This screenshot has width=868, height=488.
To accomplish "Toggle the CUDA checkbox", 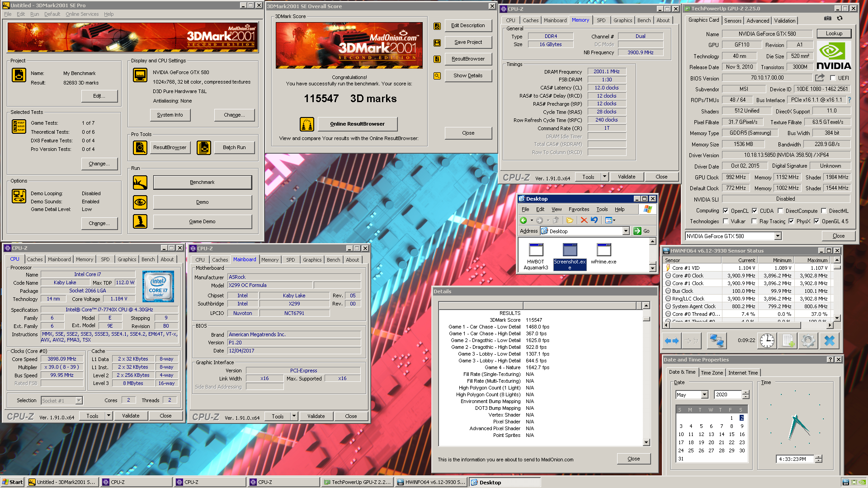I will tap(755, 211).
